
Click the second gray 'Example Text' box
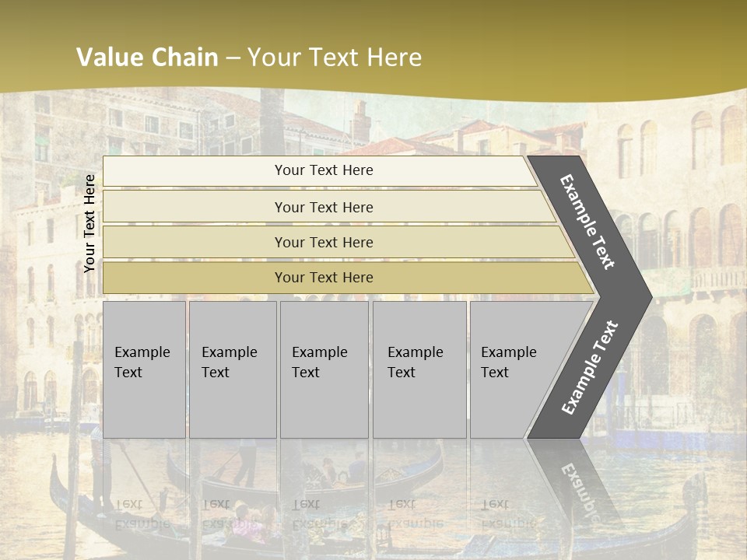233,369
